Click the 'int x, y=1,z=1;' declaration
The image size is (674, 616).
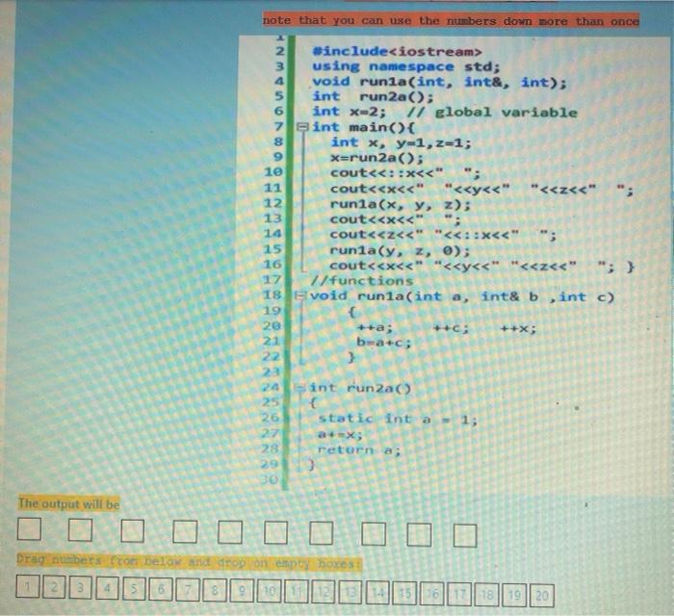point(402,142)
